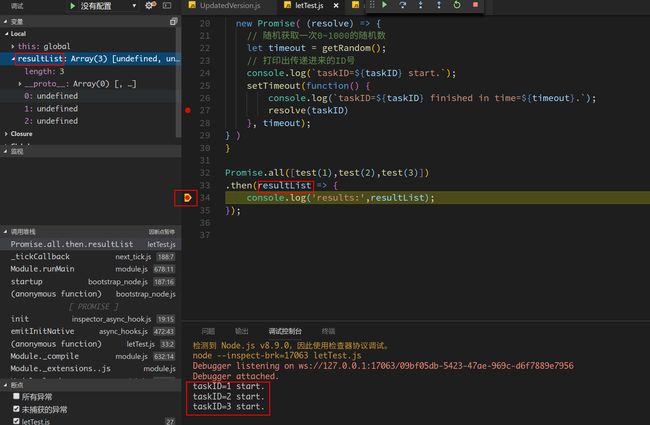Click the Step Over debug icon

[403, 5]
